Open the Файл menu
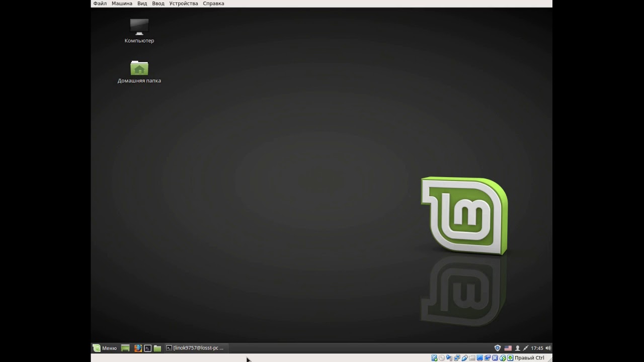 click(x=100, y=4)
